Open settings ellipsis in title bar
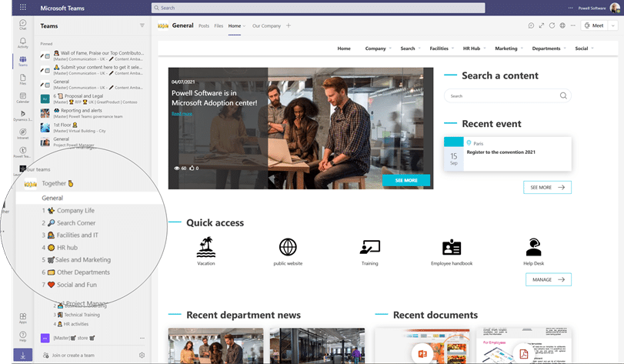 570,8
